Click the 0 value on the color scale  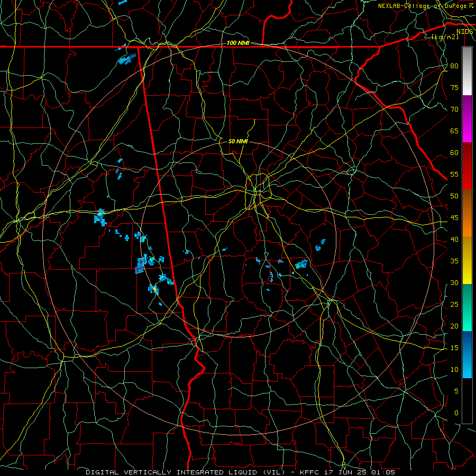point(456,413)
